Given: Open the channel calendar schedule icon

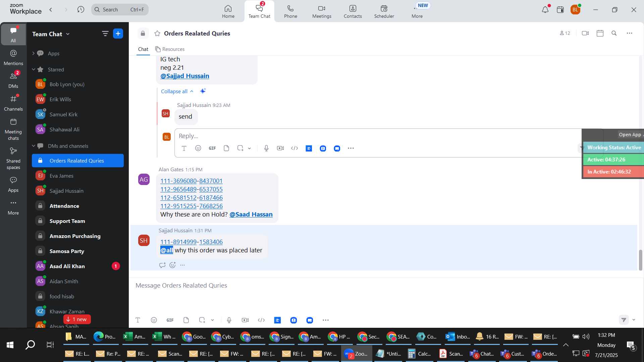Looking at the screenshot, I should pos(600,33).
